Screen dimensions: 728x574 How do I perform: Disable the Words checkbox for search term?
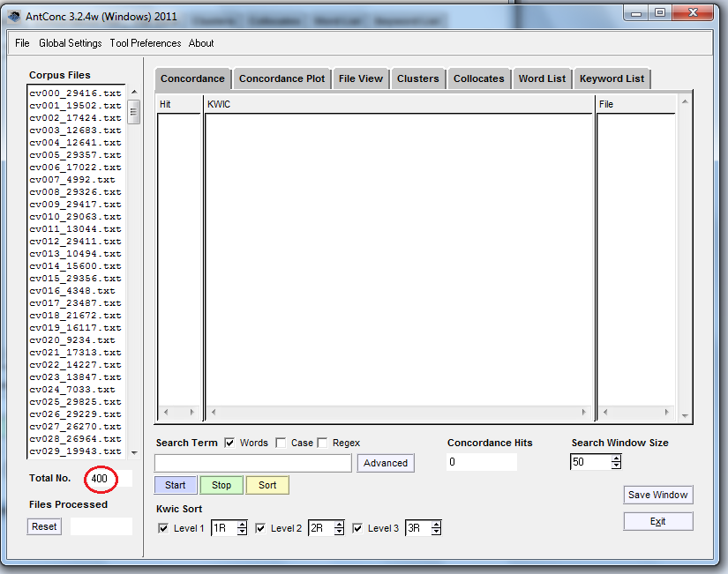tap(229, 443)
